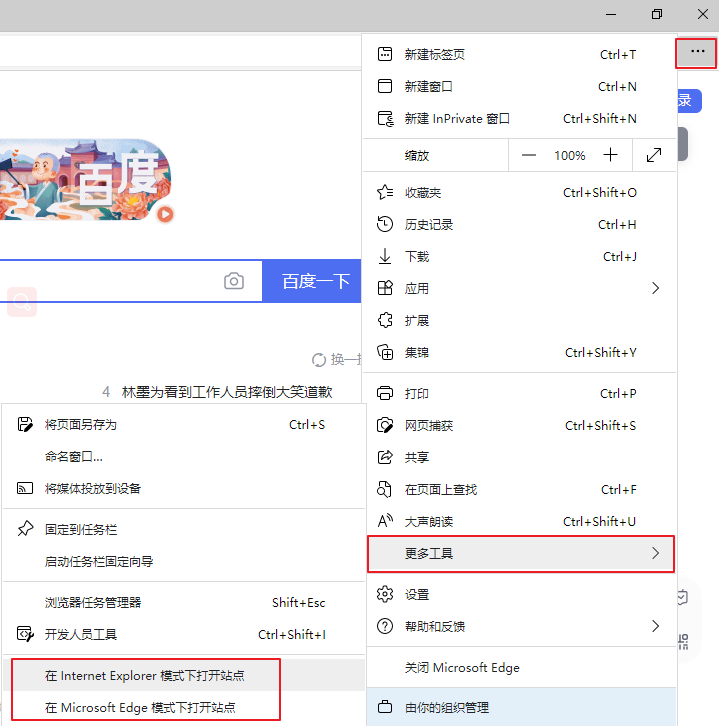Increase zoom with the plus button
This screenshot has height=726, width=719.
pyautogui.click(x=611, y=155)
